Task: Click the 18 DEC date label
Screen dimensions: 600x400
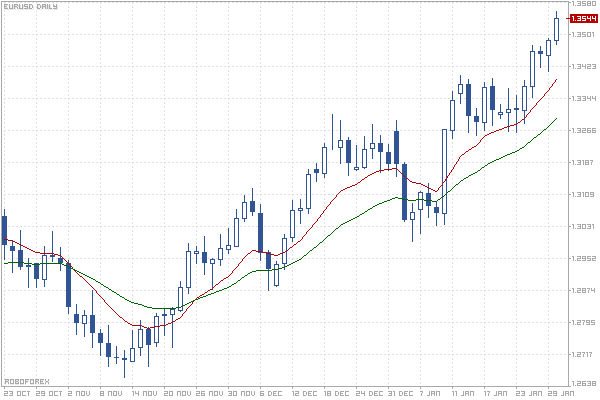Action: point(337,393)
